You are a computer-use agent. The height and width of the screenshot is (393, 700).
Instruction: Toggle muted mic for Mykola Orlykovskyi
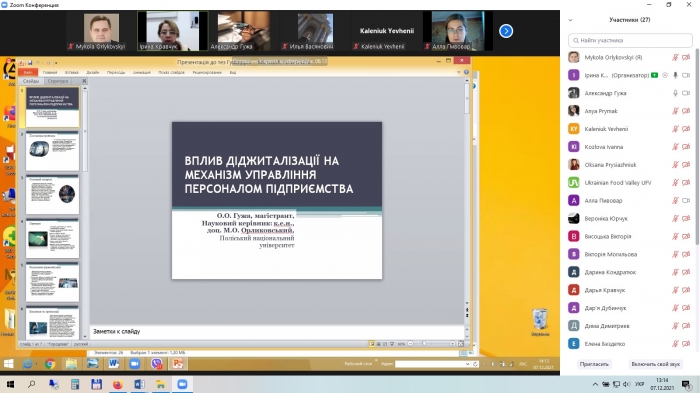click(x=675, y=57)
